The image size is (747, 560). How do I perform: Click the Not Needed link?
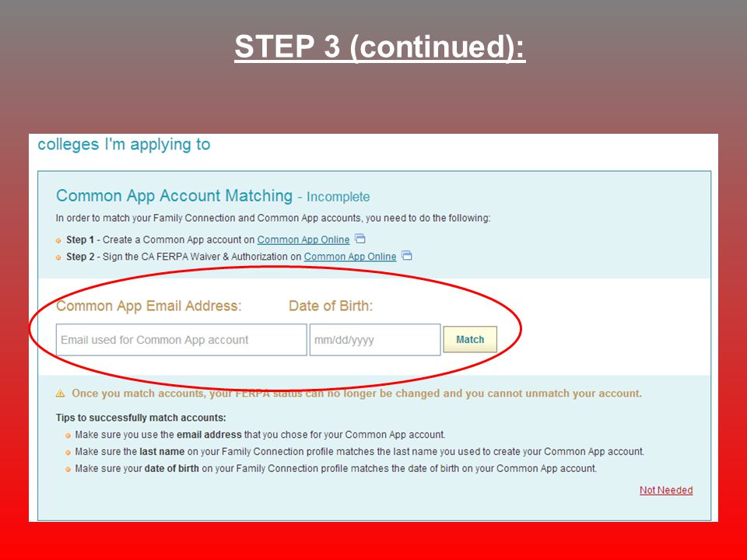pos(666,490)
